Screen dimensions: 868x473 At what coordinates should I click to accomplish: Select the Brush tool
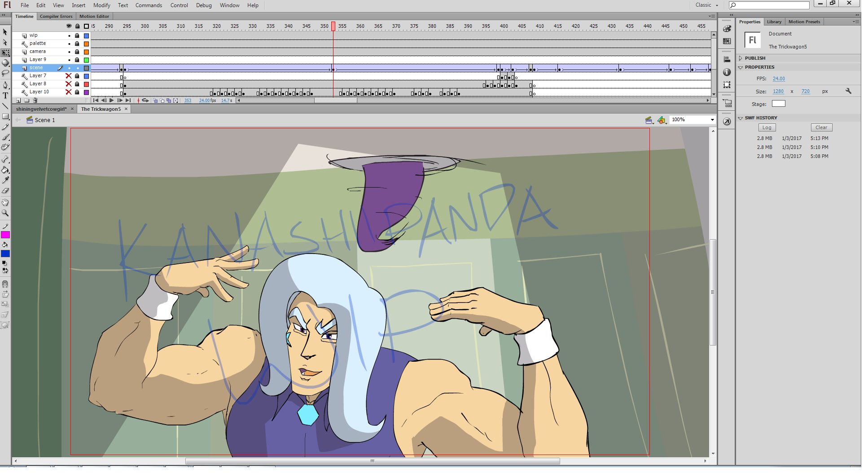5,137
